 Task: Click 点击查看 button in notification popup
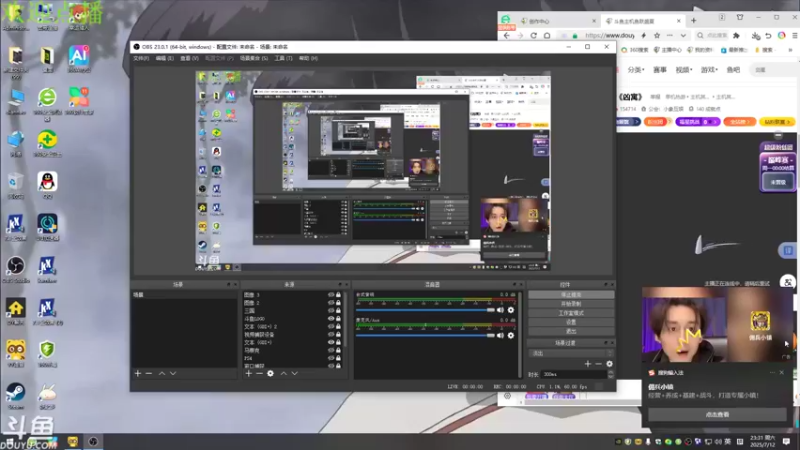(717, 415)
